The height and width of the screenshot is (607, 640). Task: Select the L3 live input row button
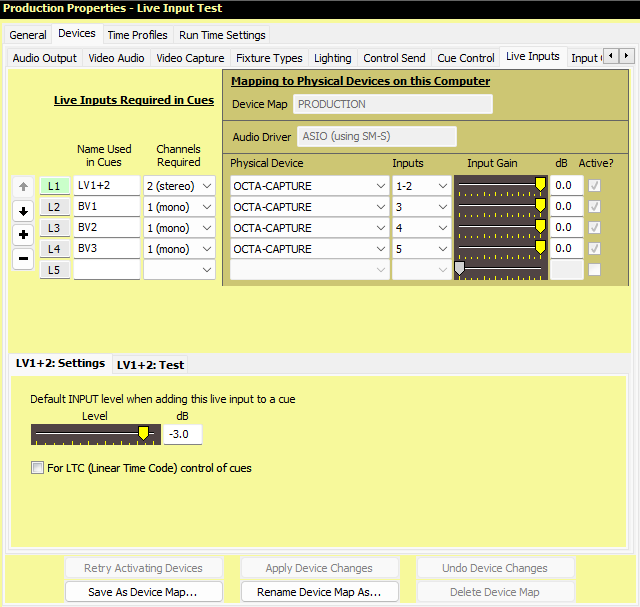(55, 228)
